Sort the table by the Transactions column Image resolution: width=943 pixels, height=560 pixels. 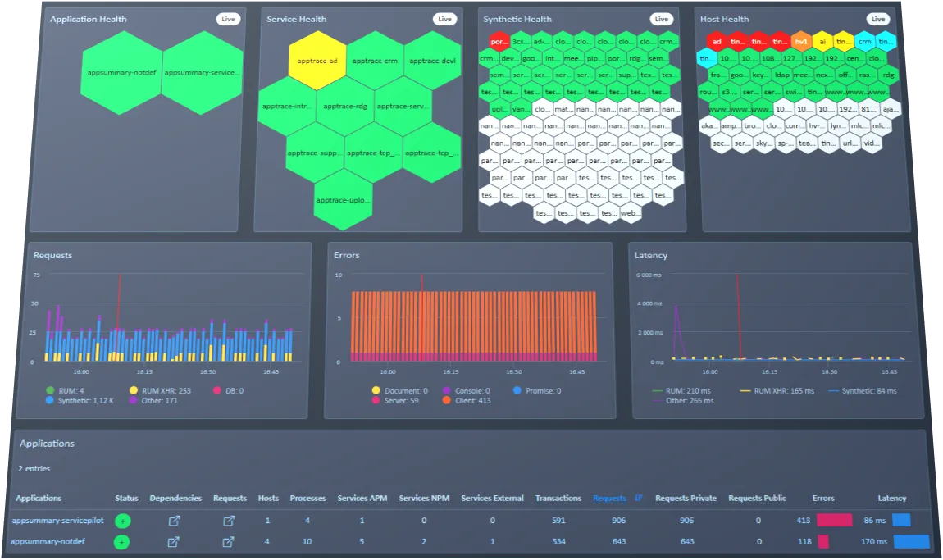pos(558,498)
